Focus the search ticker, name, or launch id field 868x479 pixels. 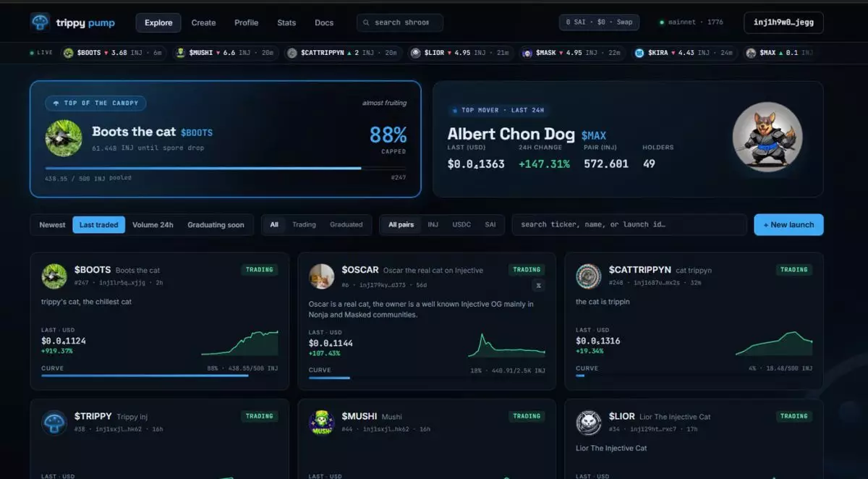tap(629, 224)
